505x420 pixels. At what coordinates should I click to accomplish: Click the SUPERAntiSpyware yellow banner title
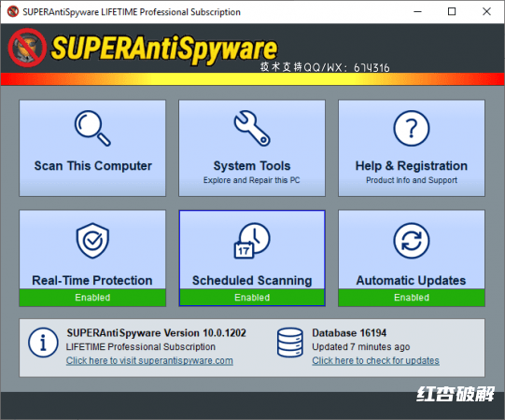tap(164, 49)
